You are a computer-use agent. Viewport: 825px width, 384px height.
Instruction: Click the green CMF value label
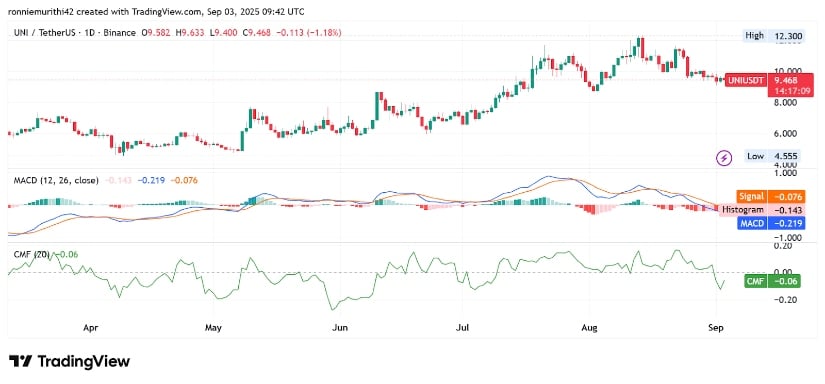pos(772,281)
